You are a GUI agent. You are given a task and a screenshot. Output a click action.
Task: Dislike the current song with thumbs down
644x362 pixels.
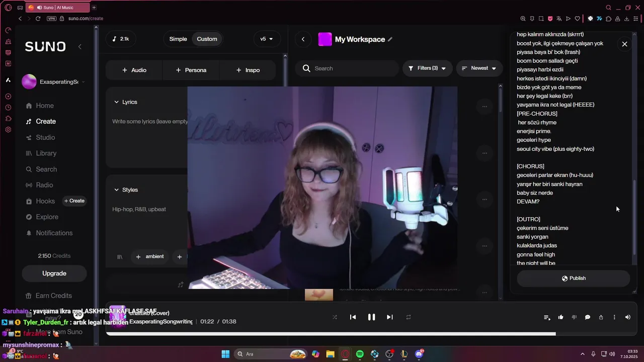tap(574, 317)
